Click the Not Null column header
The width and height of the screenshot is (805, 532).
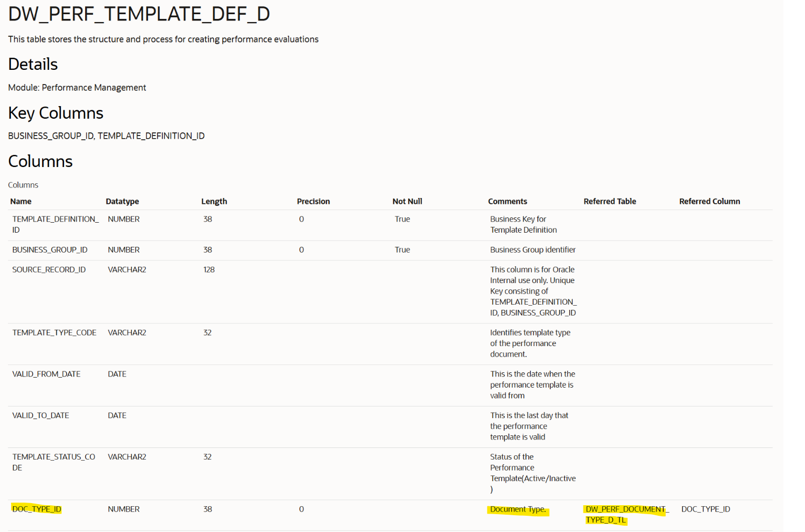pyautogui.click(x=407, y=201)
